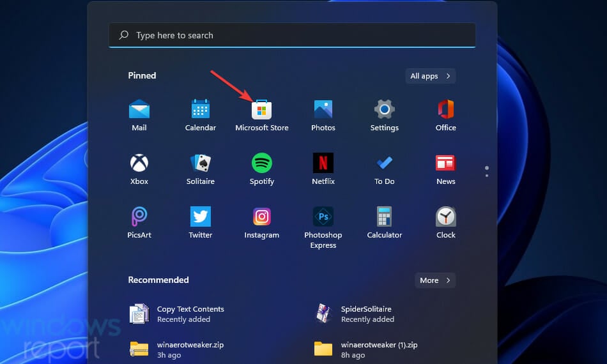Open the Twitter app
Screen dimensions: 607x364
click(x=200, y=222)
